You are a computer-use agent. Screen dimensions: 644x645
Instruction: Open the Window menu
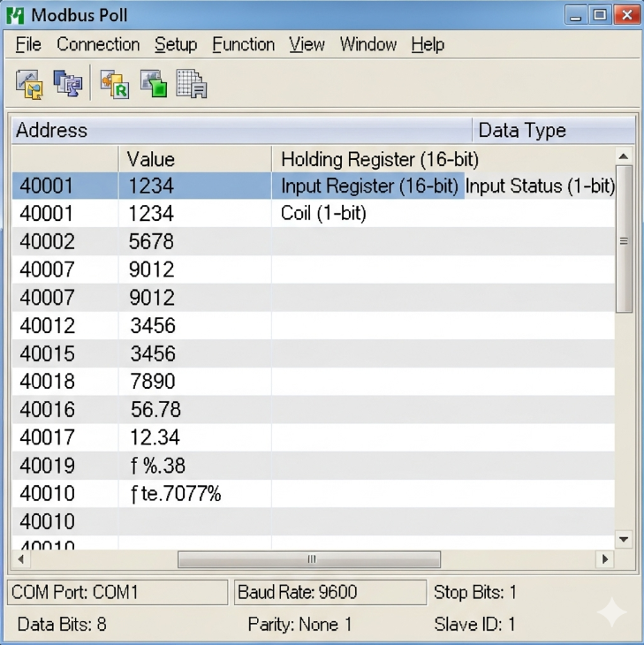click(368, 44)
